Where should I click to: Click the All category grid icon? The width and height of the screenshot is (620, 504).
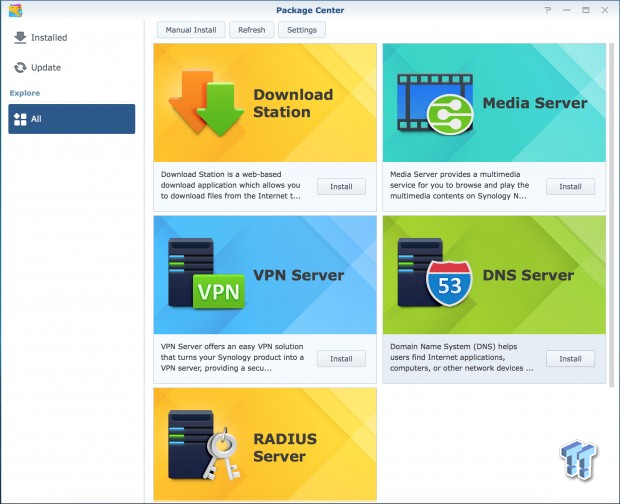20,119
